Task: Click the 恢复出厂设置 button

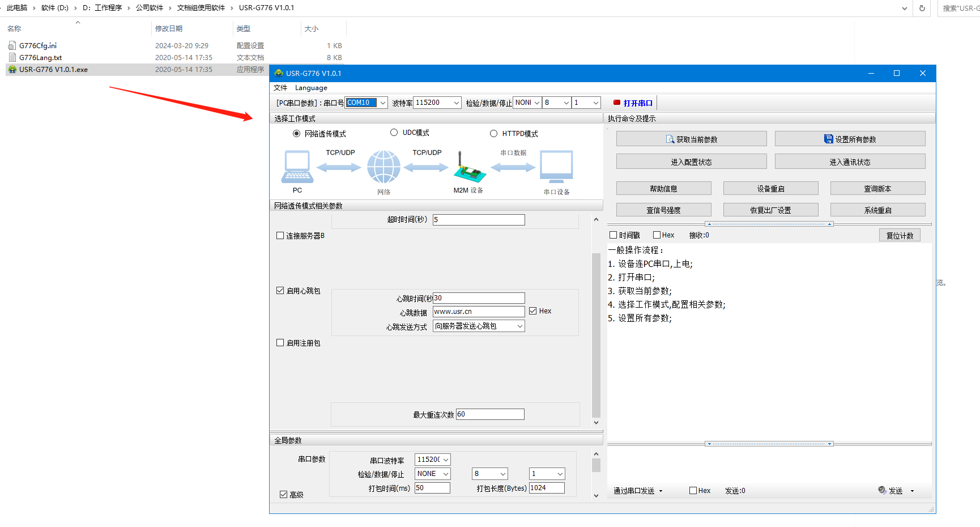Action: click(x=770, y=210)
